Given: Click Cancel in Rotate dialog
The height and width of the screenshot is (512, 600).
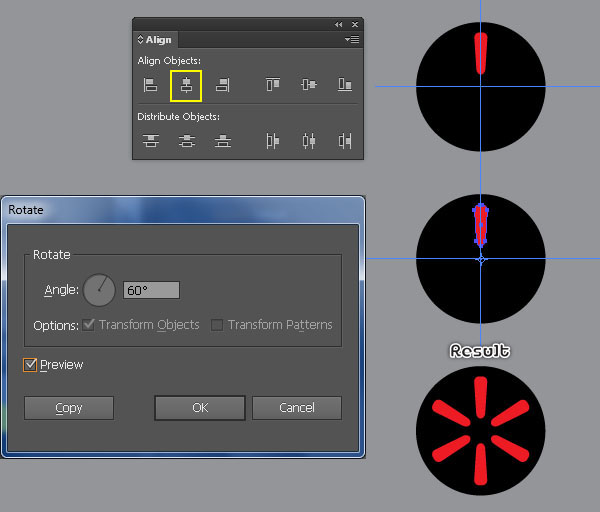Looking at the screenshot, I should 297,408.
